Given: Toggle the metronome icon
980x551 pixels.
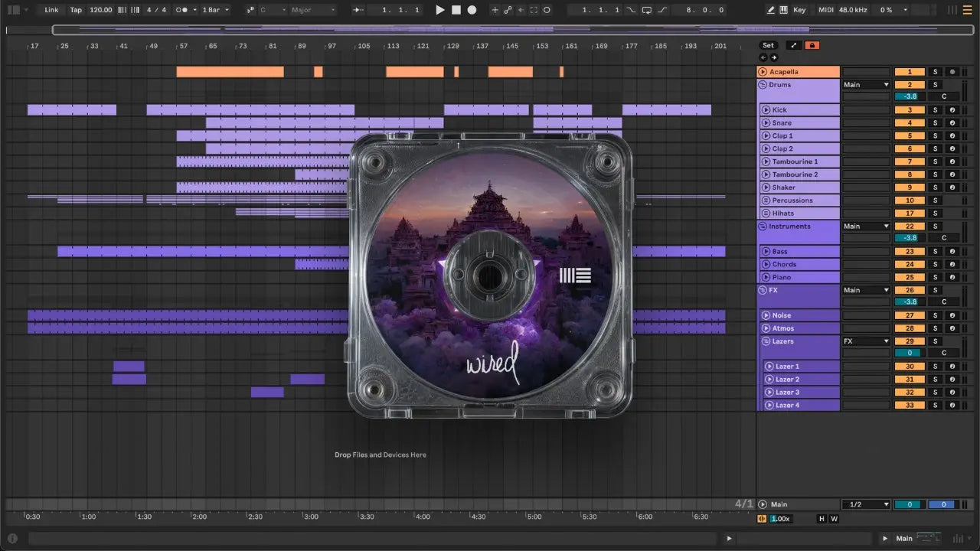Looking at the screenshot, I should 183,10.
